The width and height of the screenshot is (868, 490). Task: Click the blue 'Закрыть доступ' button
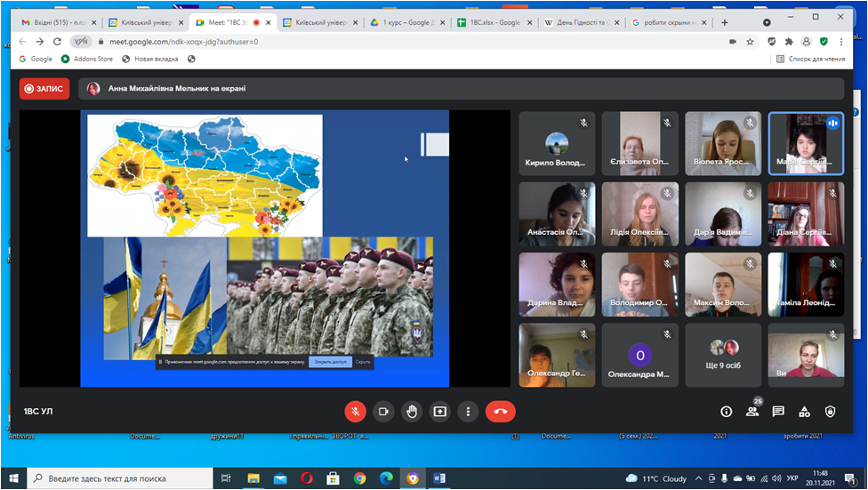(x=330, y=362)
